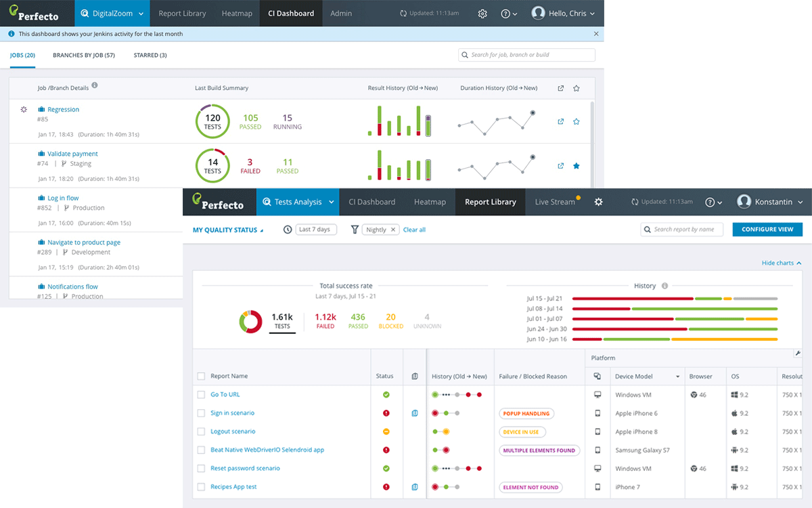
Task: Open report attachment icon for Sign in scenario
Action: click(415, 413)
